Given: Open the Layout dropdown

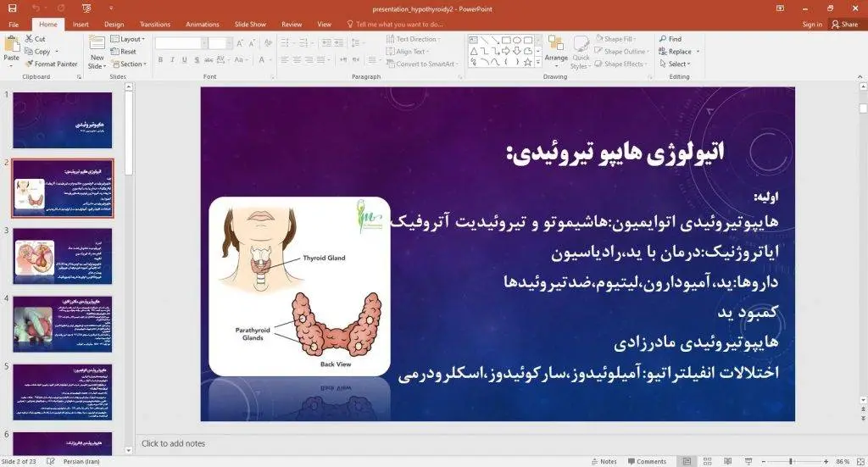Looking at the screenshot, I should pyautogui.click(x=127, y=39).
